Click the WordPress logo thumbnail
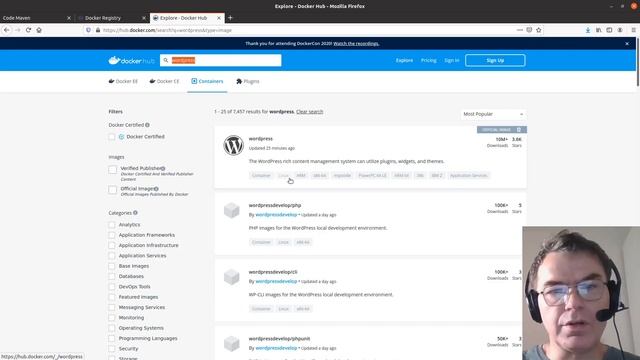Viewport: 640px width, 360px height. tap(233, 145)
